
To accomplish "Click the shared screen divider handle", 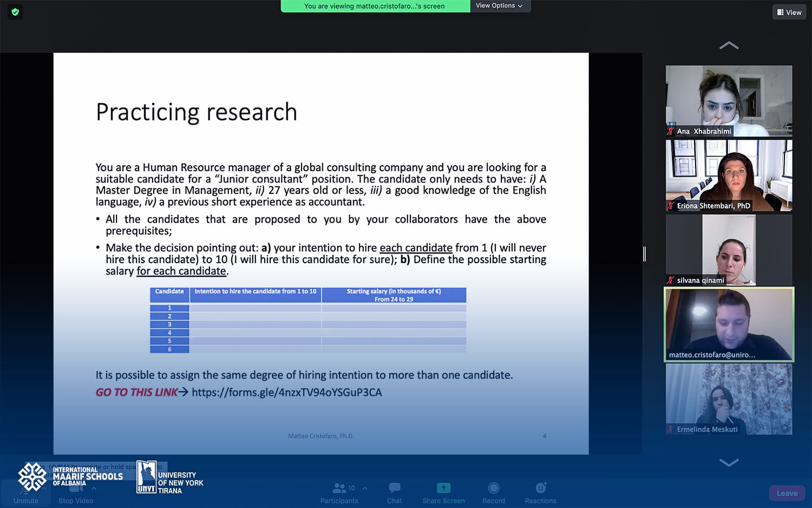I will (x=644, y=253).
